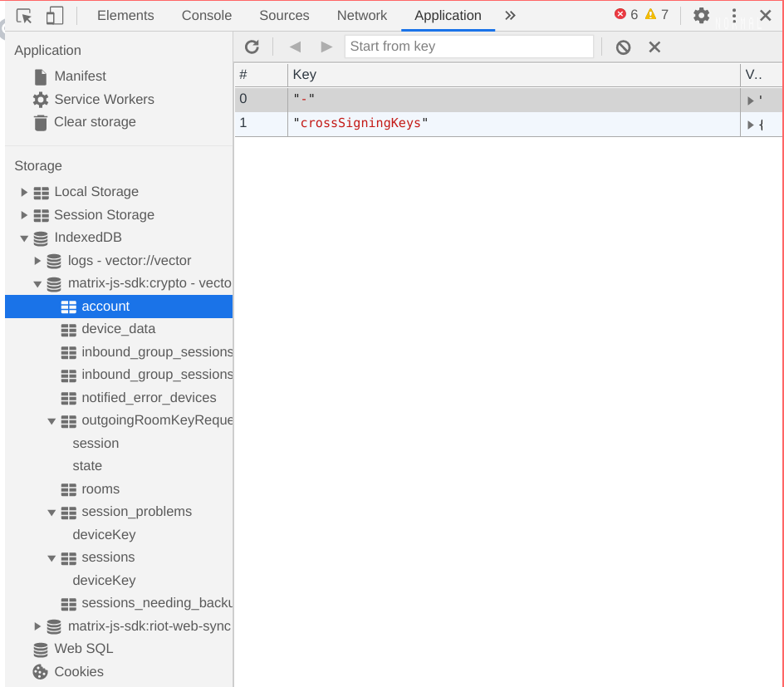The width and height of the screenshot is (784, 687).
Task: Select the device_data object store
Action: pos(118,328)
